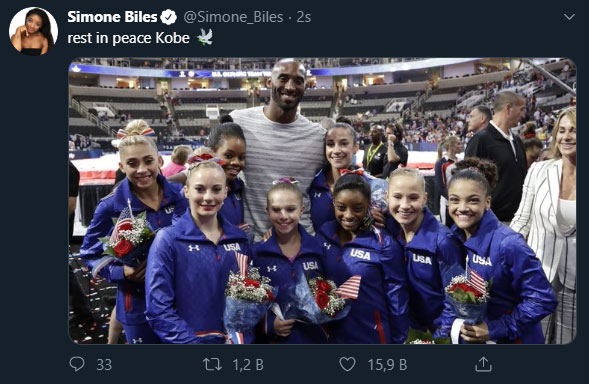Click the 33 replies count
This screenshot has height=384, width=589.
click(x=104, y=365)
